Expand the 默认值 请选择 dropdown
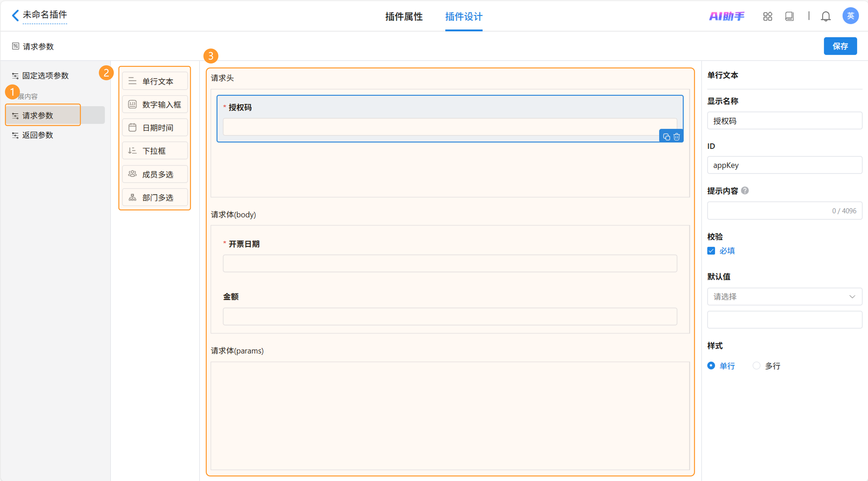The image size is (868, 481). (x=784, y=296)
